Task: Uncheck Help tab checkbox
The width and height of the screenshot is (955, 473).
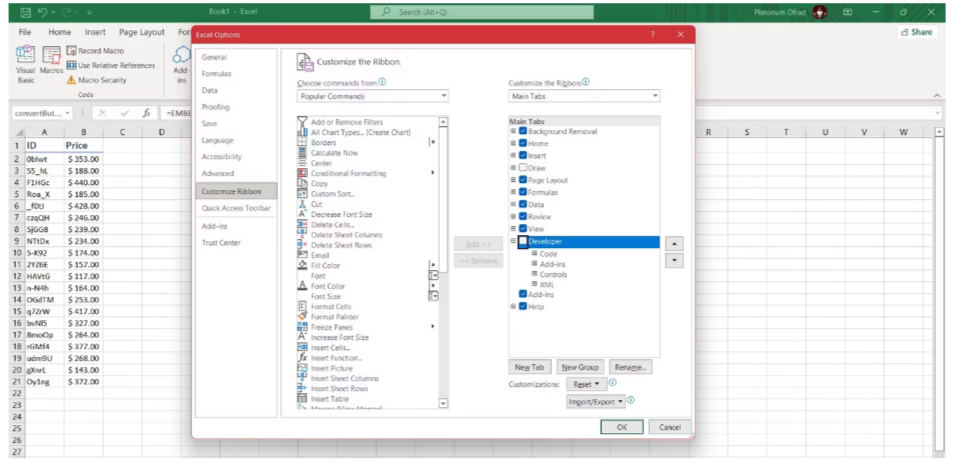Action: click(523, 307)
